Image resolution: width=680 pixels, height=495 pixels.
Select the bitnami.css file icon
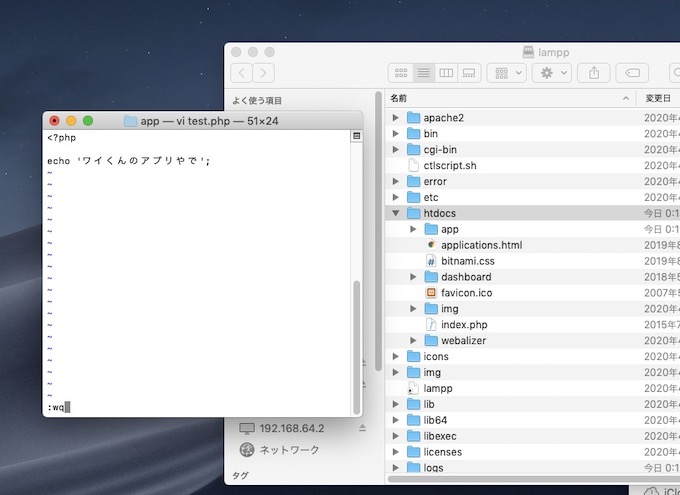[x=431, y=261]
